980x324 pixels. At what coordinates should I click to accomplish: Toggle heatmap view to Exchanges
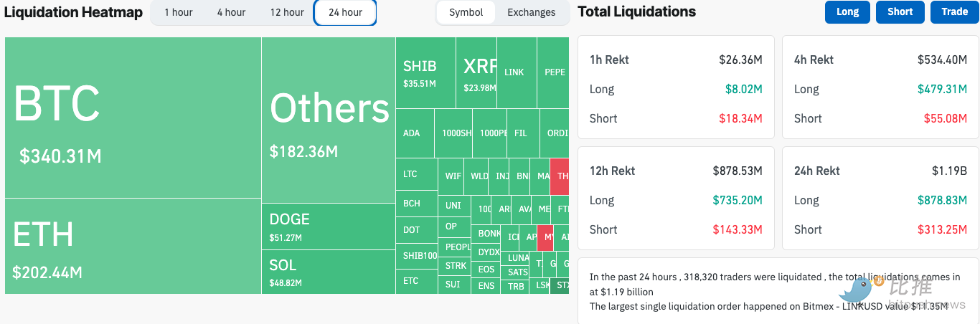pos(531,12)
